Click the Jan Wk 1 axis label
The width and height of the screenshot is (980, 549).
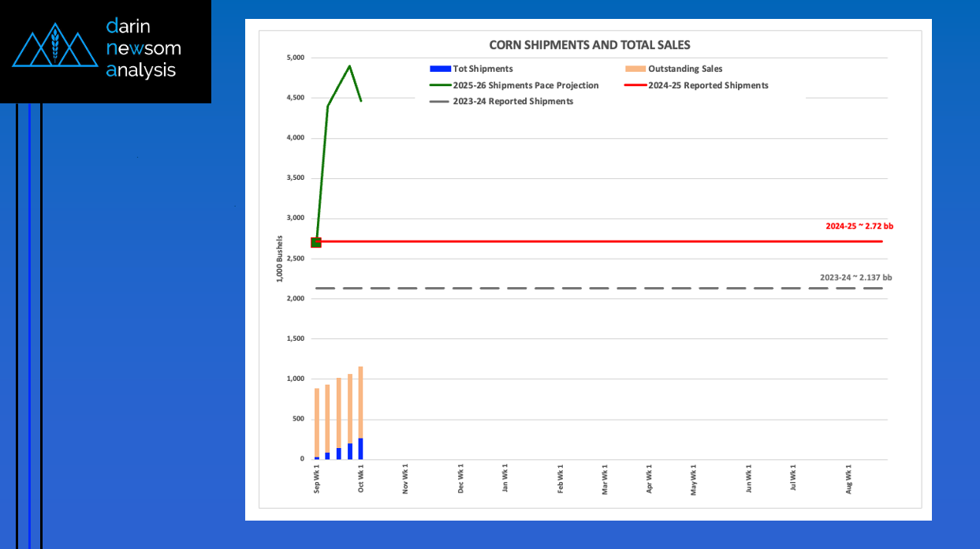point(505,478)
